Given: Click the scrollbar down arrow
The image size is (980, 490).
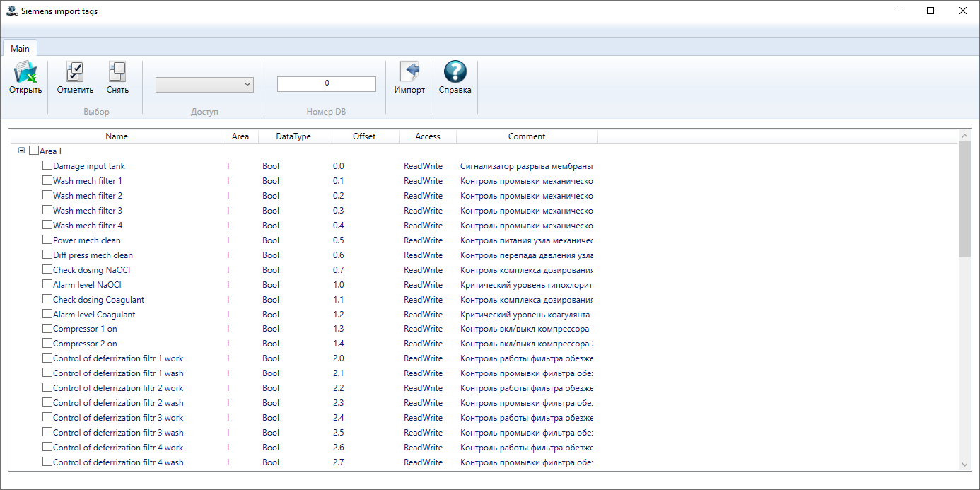Looking at the screenshot, I should [965, 464].
